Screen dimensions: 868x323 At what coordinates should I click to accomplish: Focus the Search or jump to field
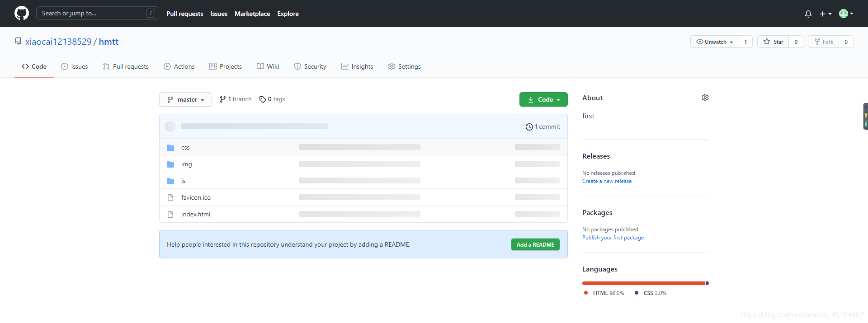click(97, 13)
